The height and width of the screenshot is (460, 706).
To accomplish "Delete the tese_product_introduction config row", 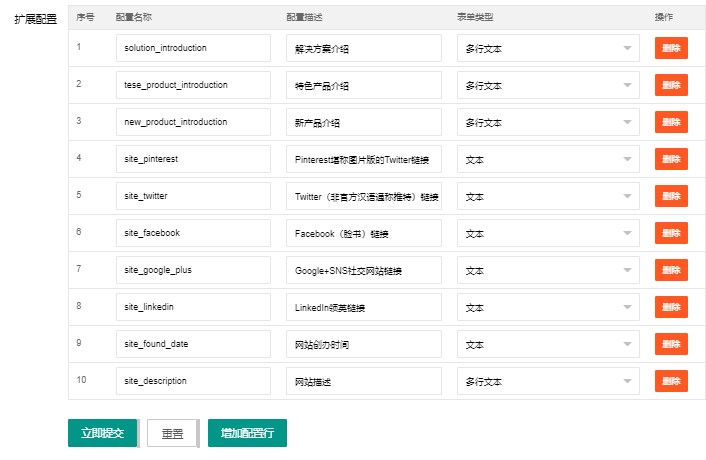I will tap(671, 85).
